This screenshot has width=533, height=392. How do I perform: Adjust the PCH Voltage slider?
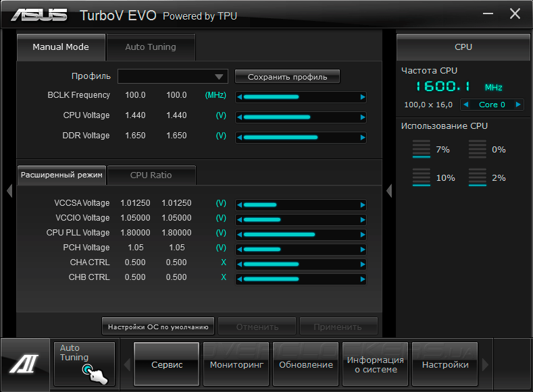click(301, 250)
